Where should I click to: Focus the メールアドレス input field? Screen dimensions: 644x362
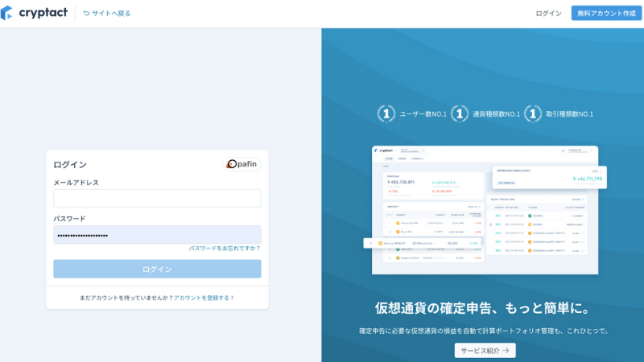click(157, 199)
